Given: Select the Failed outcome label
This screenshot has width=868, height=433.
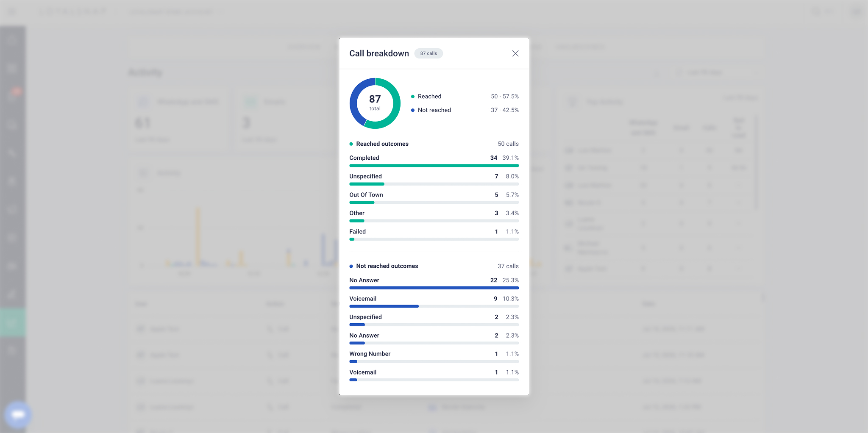Looking at the screenshot, I should click(357, 232).
